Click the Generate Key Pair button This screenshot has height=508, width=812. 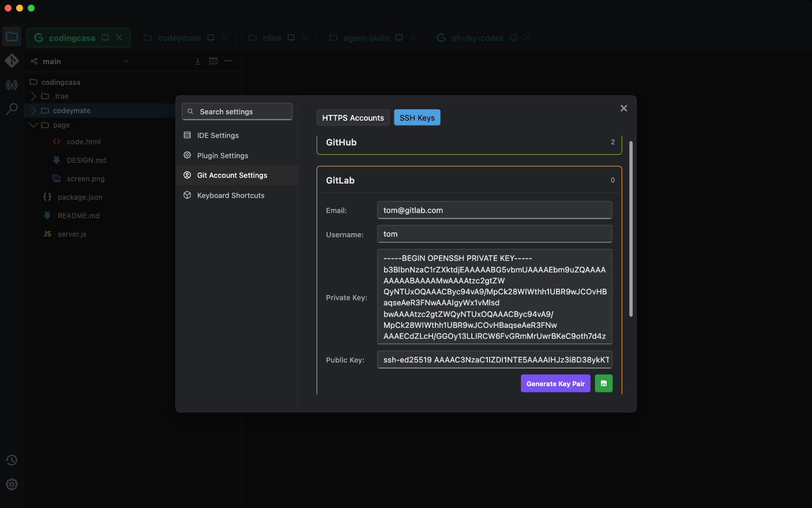click(555, 383)
